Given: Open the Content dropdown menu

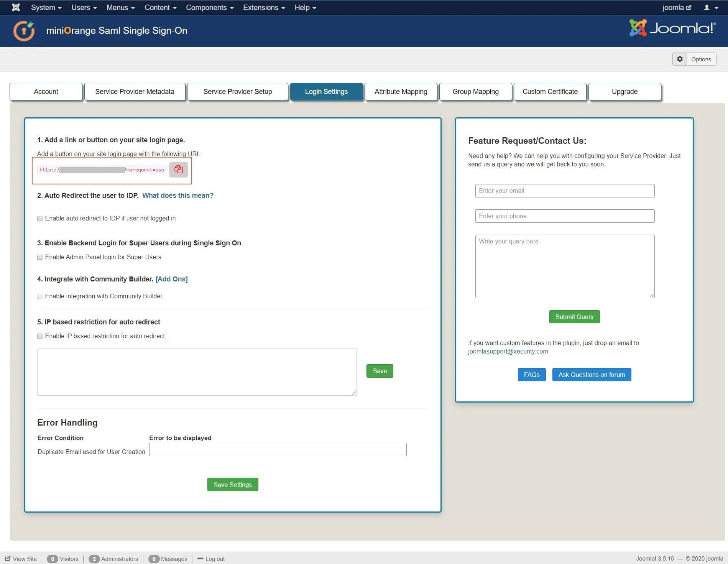Looking at the screenshot, I should pyautogui.click(x=160, y=7).
